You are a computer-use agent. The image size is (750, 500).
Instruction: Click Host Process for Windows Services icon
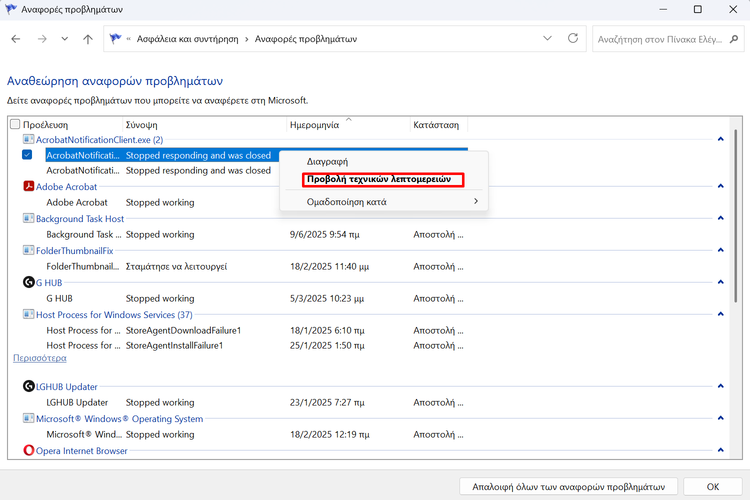coord(28,314)
